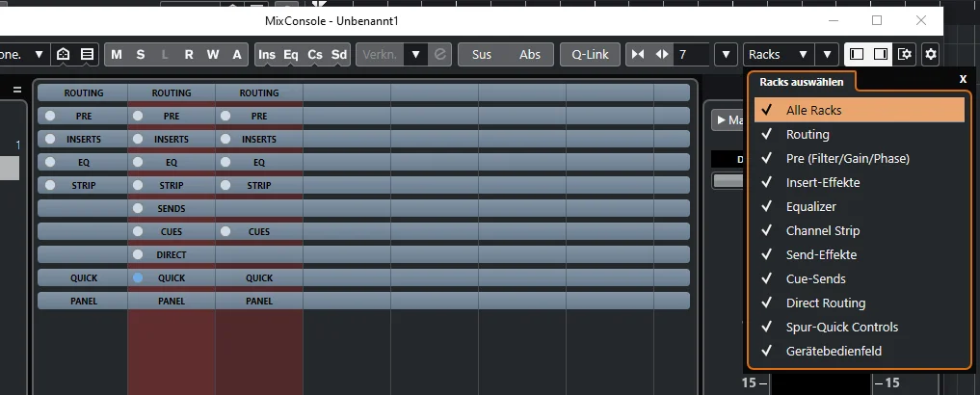Open the dropdown arrow next to Verkn.

(x=415, y=54)
